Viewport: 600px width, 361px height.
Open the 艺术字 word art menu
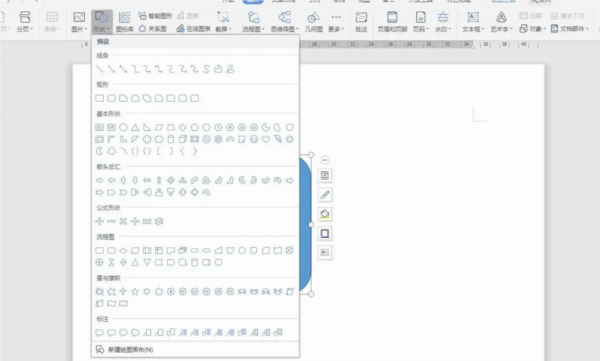coord(501,21)
